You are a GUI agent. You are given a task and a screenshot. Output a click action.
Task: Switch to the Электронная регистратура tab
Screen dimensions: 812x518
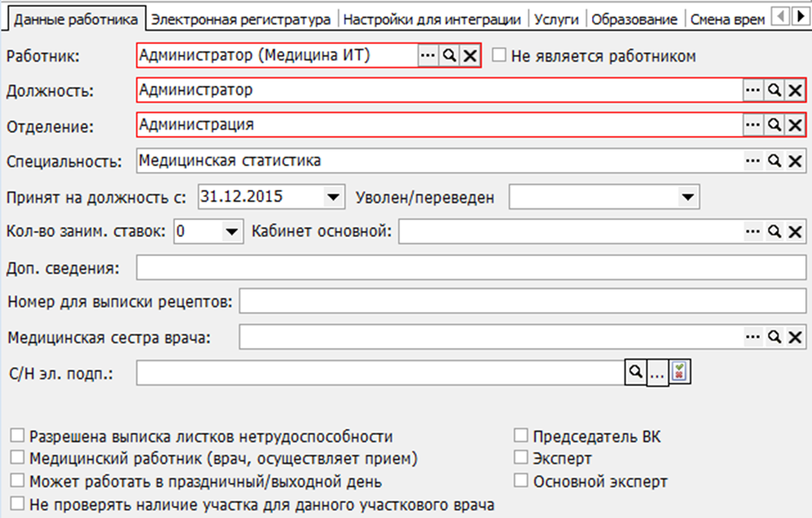click(241, 18)
